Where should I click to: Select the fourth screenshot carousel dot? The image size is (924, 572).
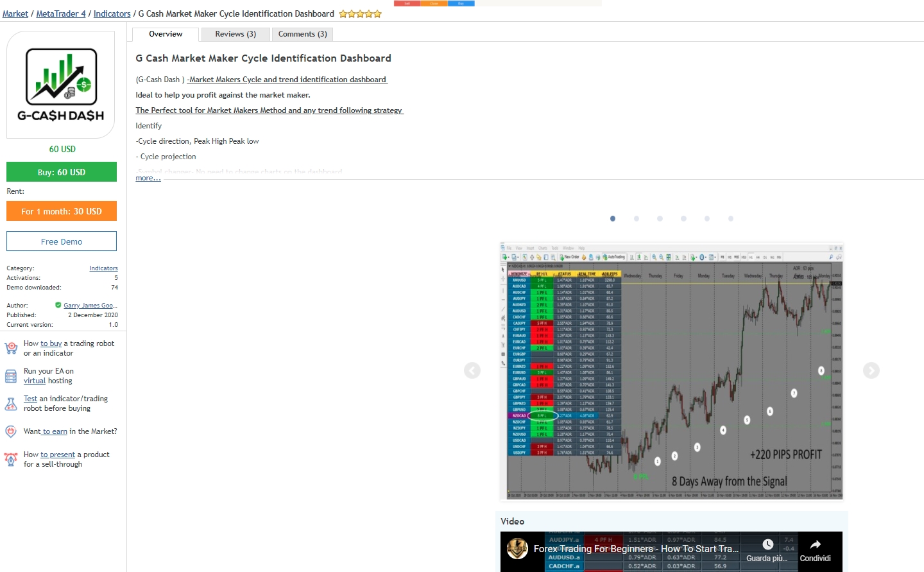click(683, 219)
